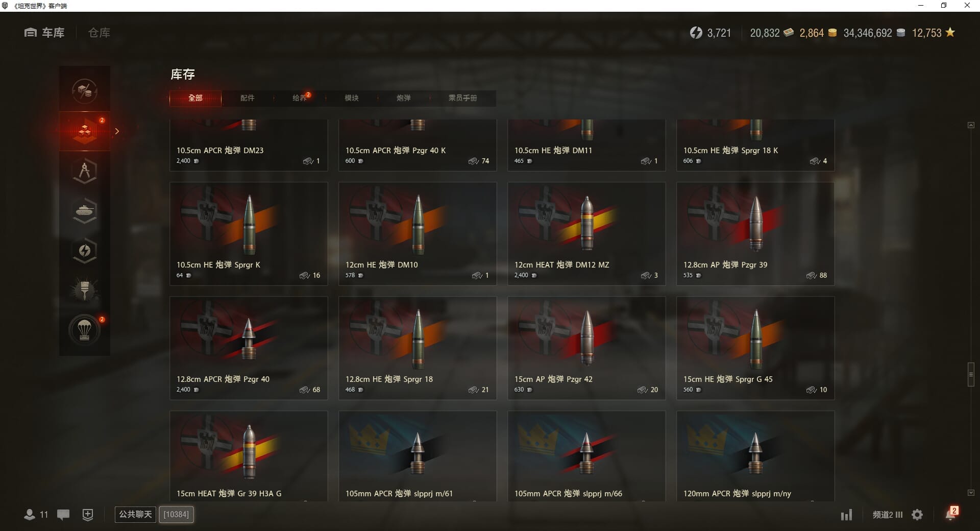Select the lightning bolt hexagon sidebar icon
The height and width of the screenshot is (531, 980).
85,250
